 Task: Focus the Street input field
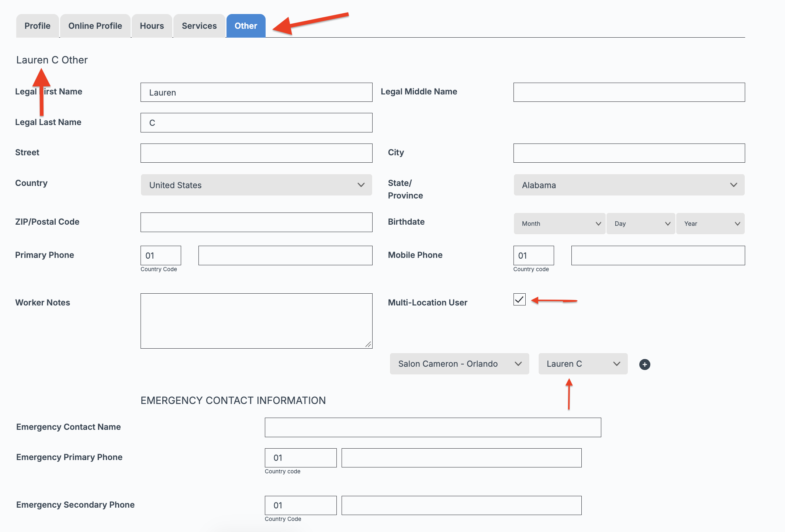[x=256, y=153]
